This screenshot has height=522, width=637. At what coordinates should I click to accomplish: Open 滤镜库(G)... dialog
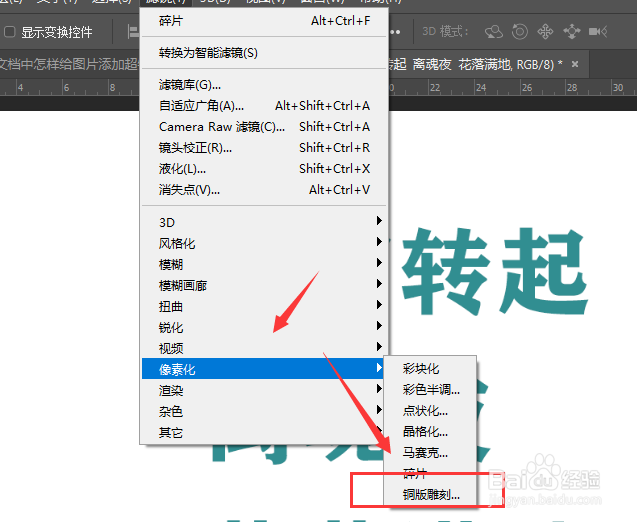(x=264, y=84)
